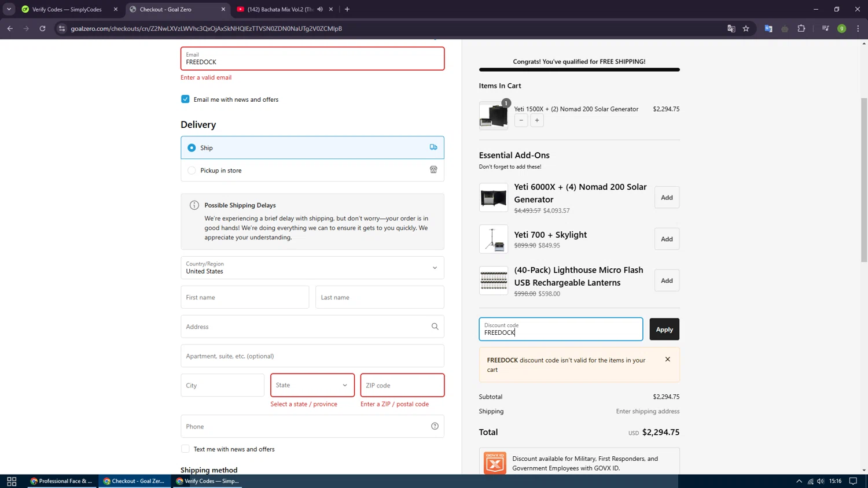Viewport: 868px width, 488px height.
Task: Choose Pickup in store radio button
Action: pos(192,171)
